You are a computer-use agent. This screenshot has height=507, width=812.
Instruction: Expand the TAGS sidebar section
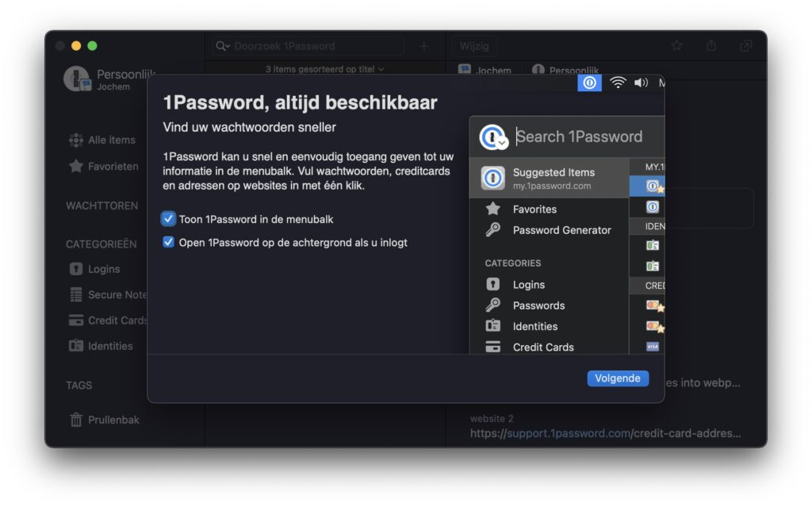pyautogui.click(x=79, y=385)
